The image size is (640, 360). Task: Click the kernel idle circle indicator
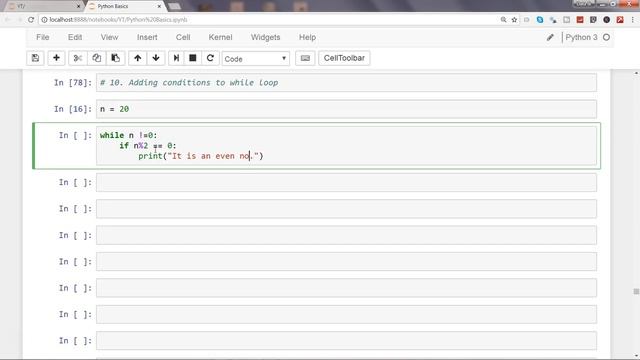(607, 37)
